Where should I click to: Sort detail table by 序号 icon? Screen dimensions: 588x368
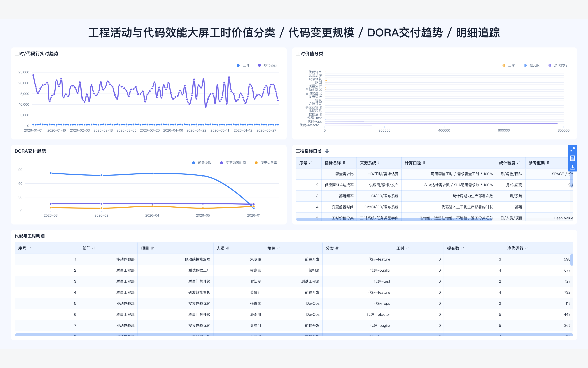(29, 248)
